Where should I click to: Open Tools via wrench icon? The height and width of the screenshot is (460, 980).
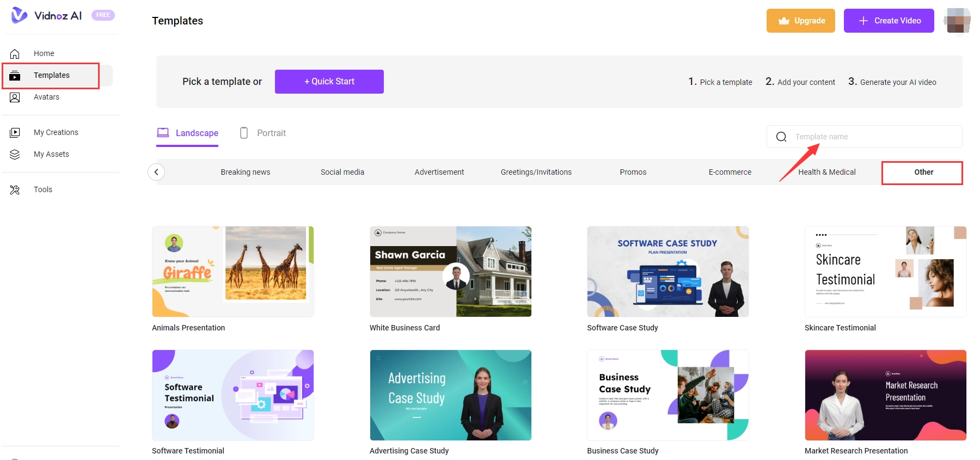[15, 189]
